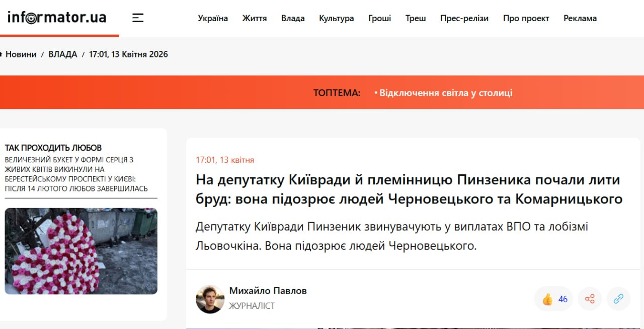Screen dimensions: 644x329
Task: Open the flower heart bouquet thumbnail
Action: tap(81, 251)
